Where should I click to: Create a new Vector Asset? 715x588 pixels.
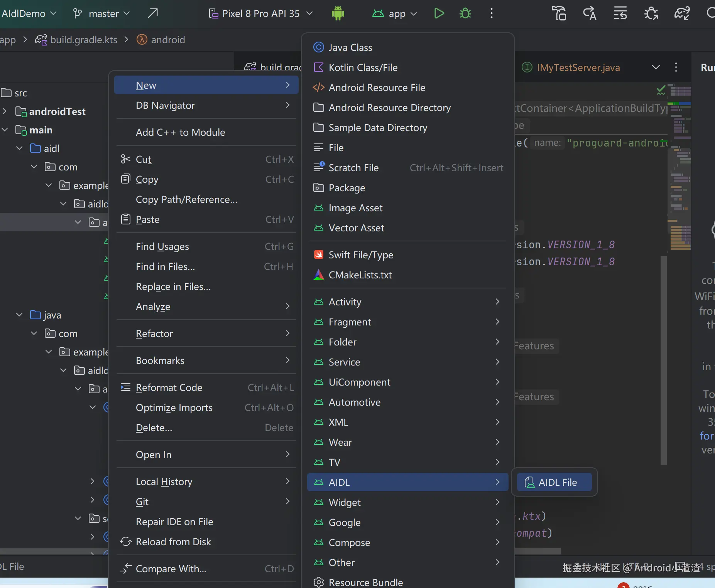408,228
